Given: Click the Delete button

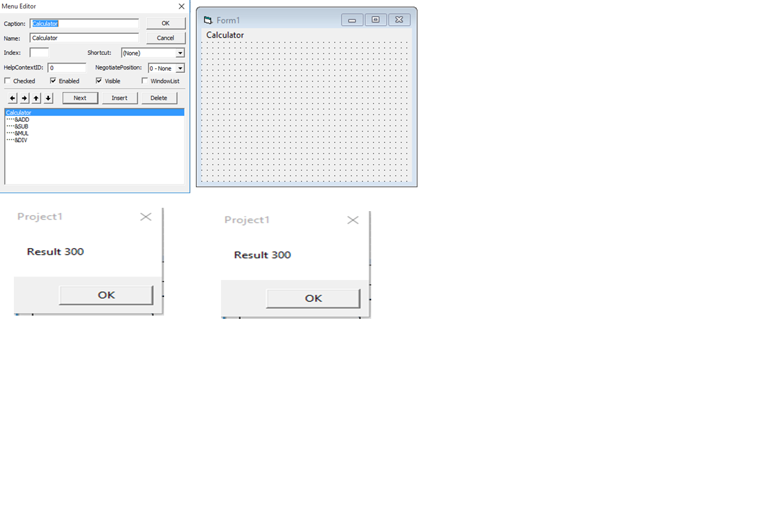Looking at the screenshot, I should pyautogui.click(x=159, y=98).
